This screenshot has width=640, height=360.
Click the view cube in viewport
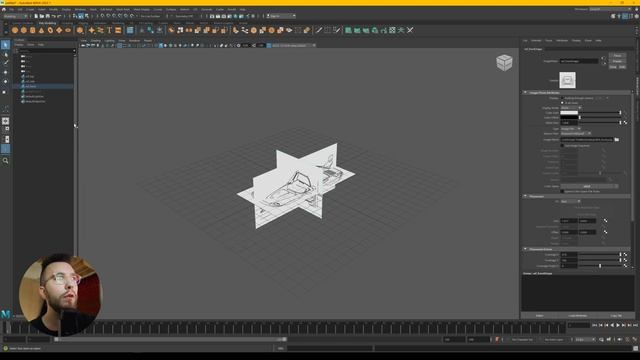[504, 62]
